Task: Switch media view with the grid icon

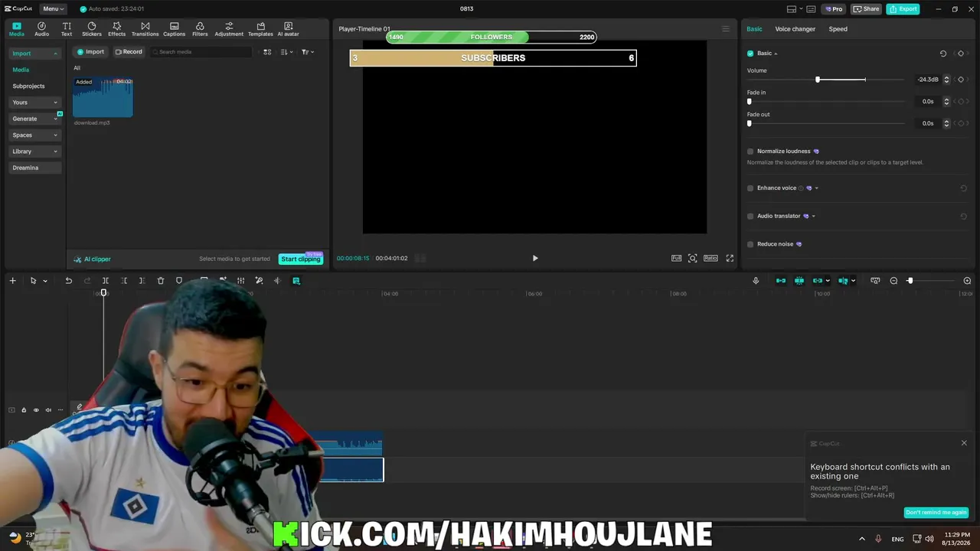Action: (x=267, y=52)
